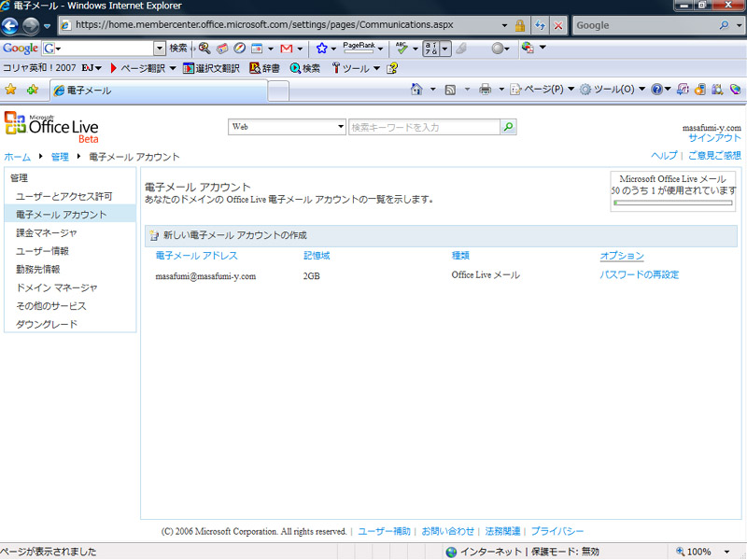Click the ホーム breadcrumb link

(17, 157)
